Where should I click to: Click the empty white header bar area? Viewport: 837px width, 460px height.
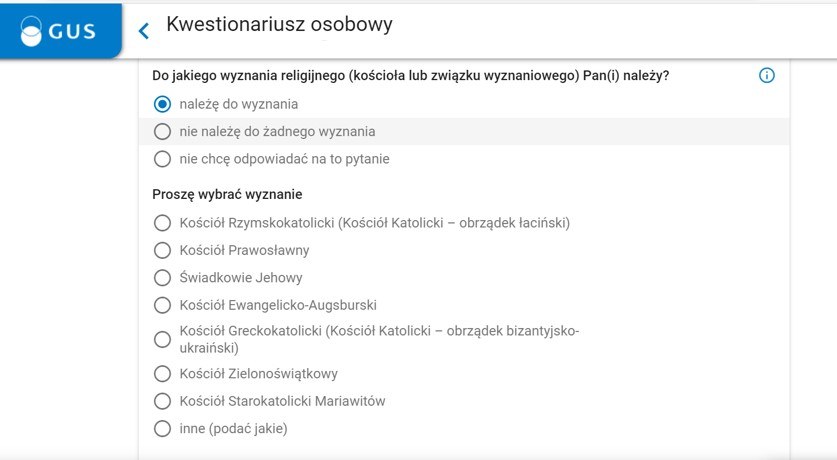600,28
